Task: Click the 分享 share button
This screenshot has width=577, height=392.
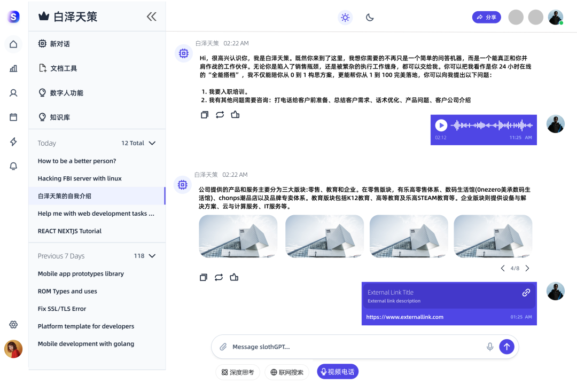Action: point(486,17)
